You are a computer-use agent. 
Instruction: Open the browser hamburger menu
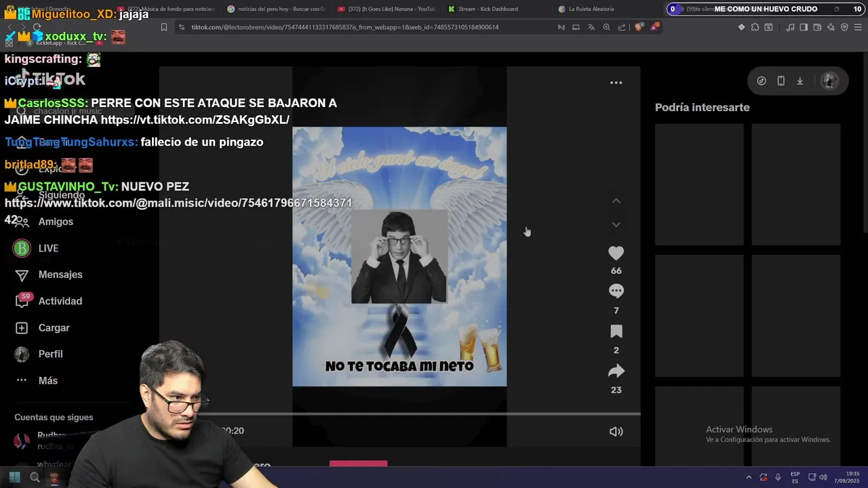(857, 27)
